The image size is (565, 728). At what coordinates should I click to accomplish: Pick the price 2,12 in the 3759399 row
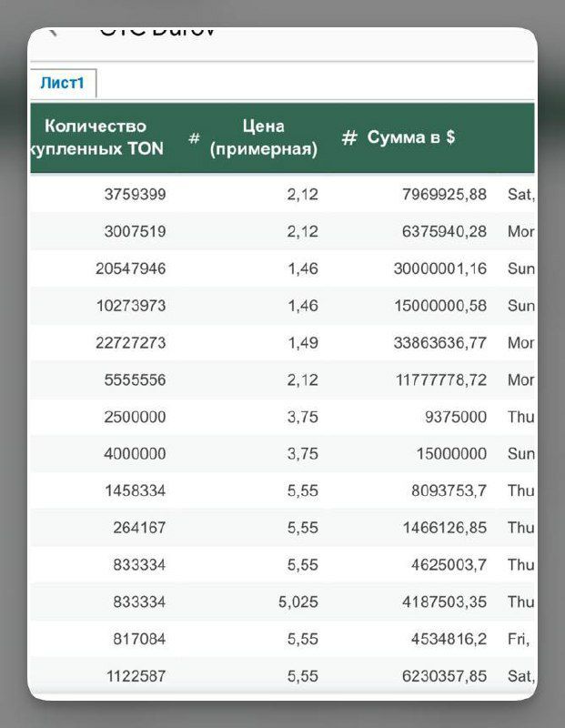tap(303, 194)
